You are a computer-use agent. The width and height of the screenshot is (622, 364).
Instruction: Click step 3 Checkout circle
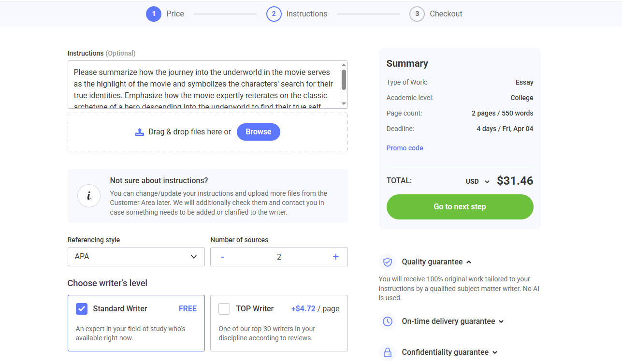tap(417, 14)
